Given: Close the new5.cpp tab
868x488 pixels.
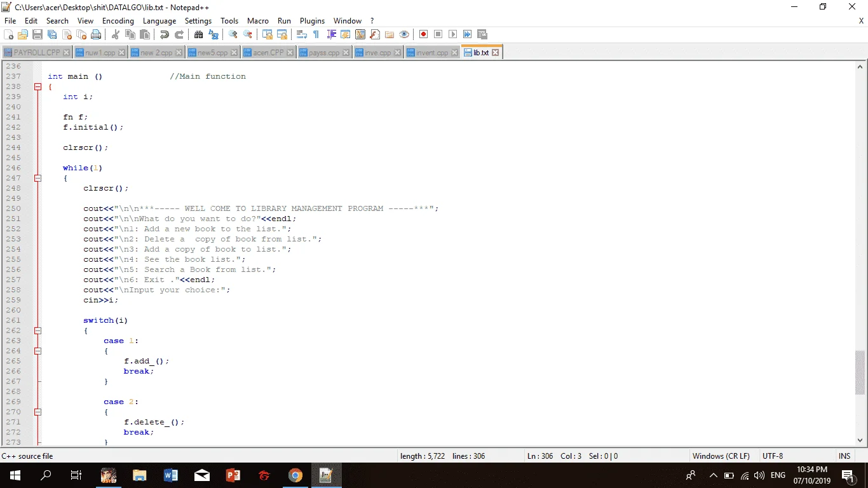Looking at the screenshot, I should point(234,53).
